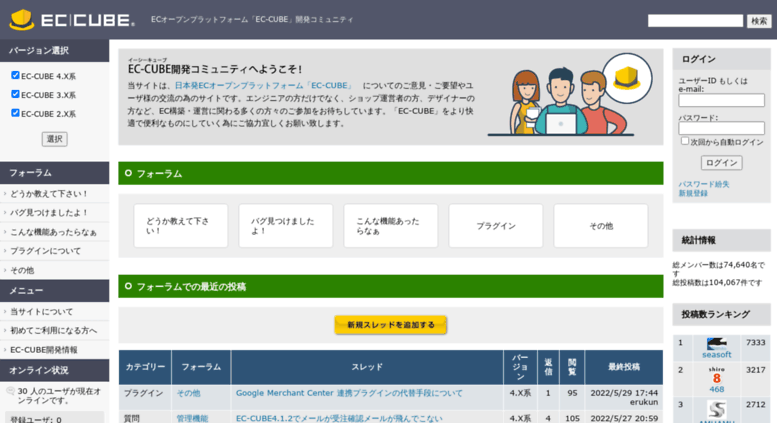Open 日本発ECオープンプラットフォーム「EC-CUBE」 link
Viewport: 777px width, 423px height.
click(265, 85)
